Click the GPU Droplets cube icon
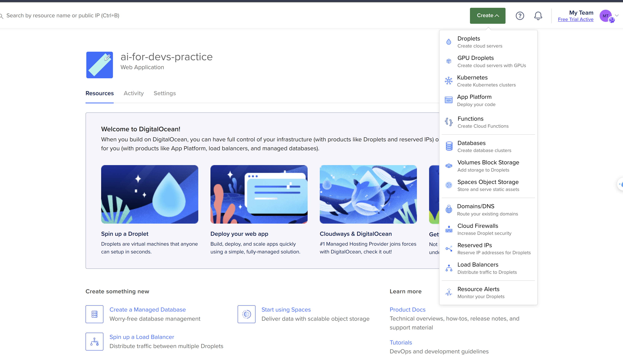623x364 pixels. (x=449, y=61)
